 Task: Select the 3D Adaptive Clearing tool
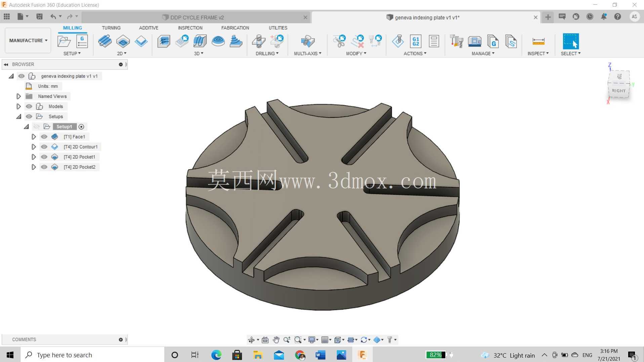(164, 41)
